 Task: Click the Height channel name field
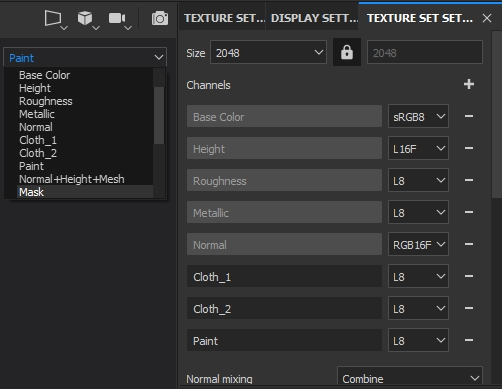pos(284,148)
